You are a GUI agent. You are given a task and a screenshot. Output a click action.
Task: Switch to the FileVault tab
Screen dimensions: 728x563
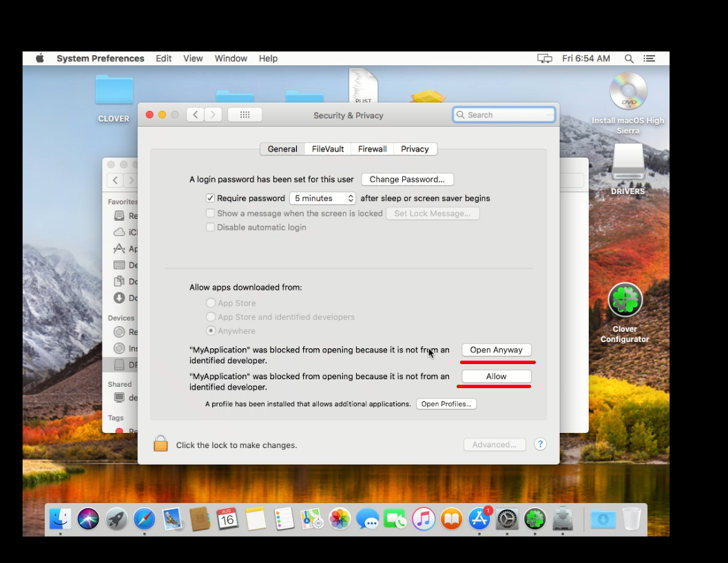(x=328, y=149)
